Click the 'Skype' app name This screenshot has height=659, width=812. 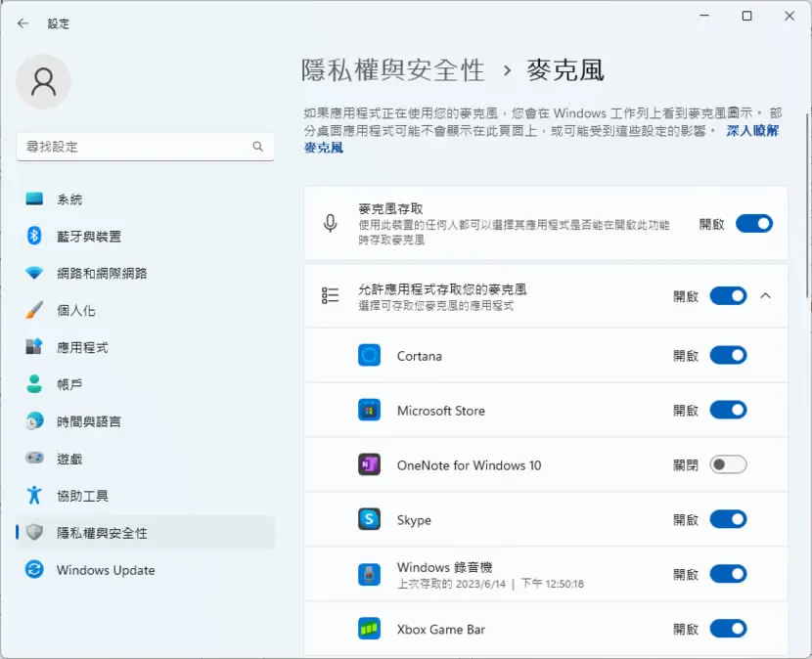tap(414, 520)
